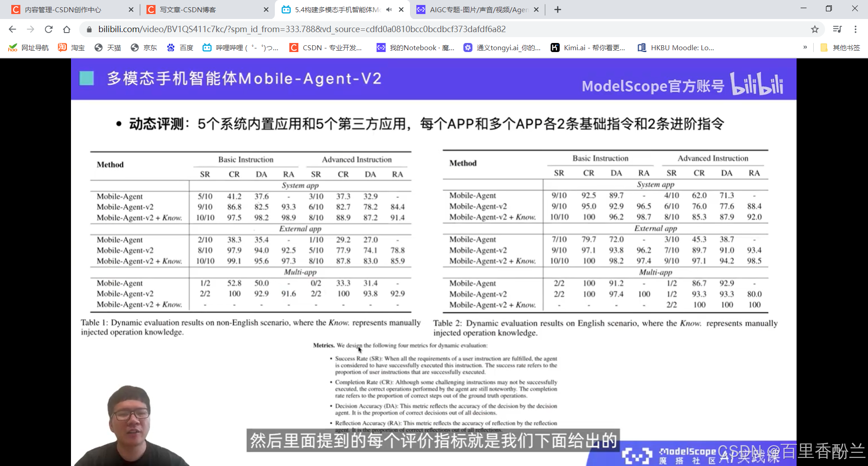Image resolution: width=868 pixels, height=466 pixels.
Task: Reload the bilibili page
Action: click(x=48, y=29)
